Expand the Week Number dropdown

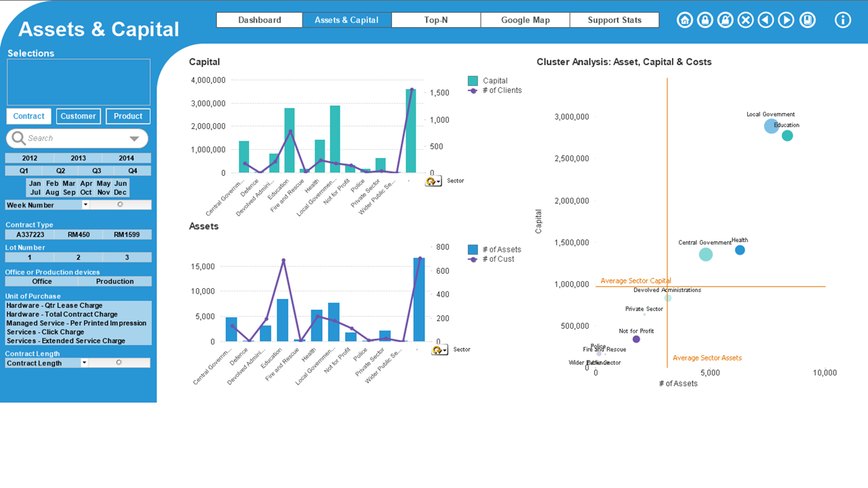click(x=85, y=205)
